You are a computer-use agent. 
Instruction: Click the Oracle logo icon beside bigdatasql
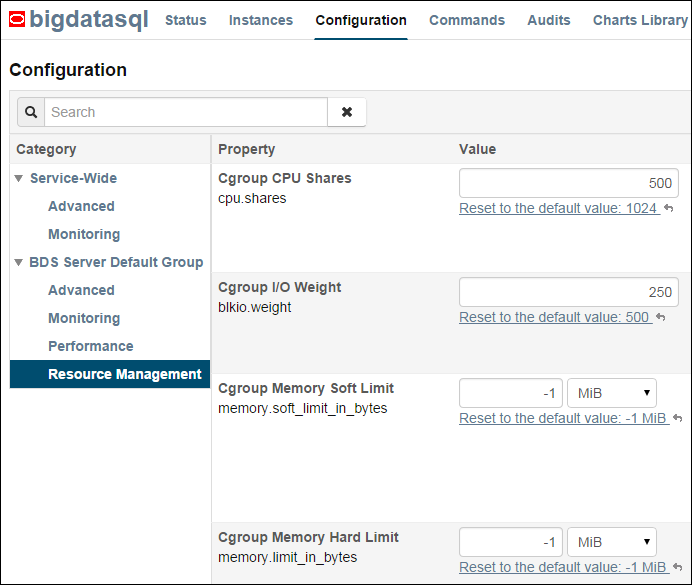(x=17, y=19)
